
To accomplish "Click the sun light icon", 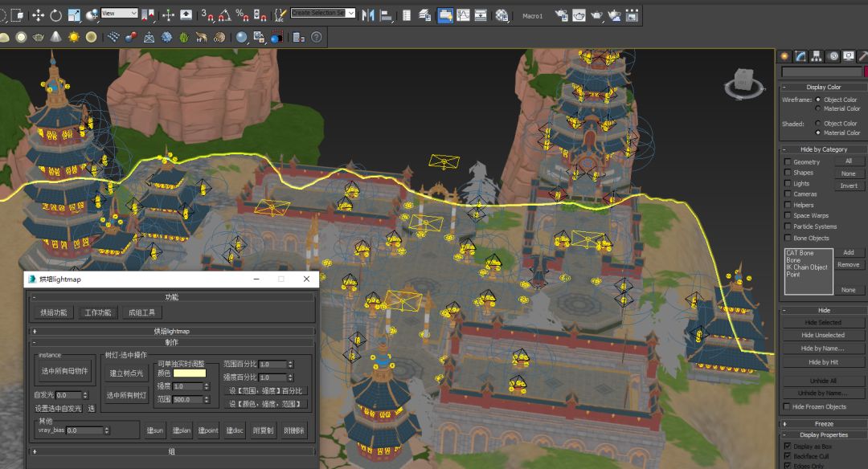I will coord(74,37).
